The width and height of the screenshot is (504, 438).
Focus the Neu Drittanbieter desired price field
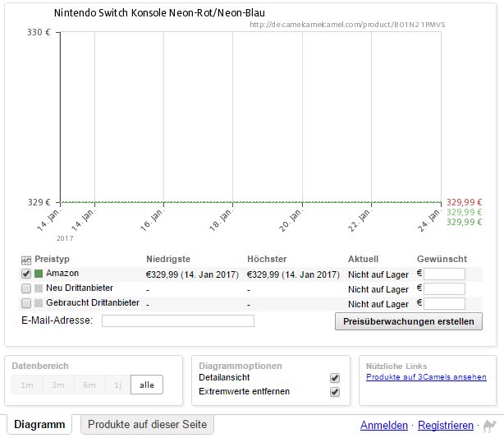(x=444, y=289)
